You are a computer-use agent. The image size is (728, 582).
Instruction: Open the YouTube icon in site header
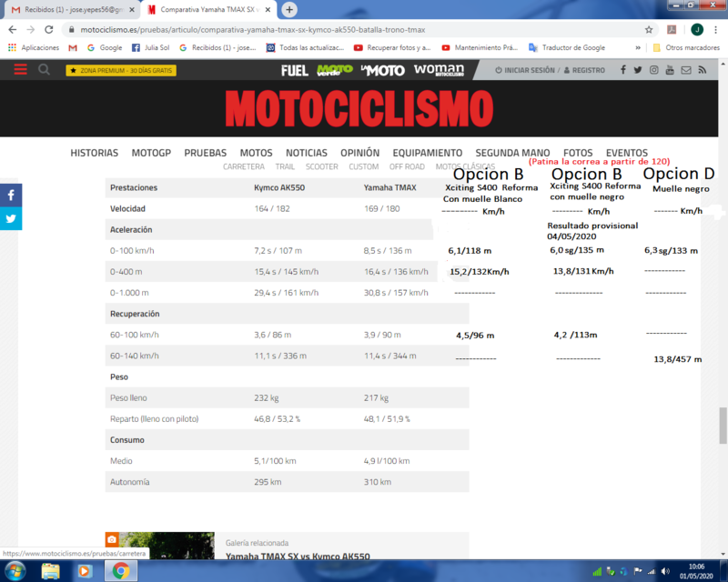click(670, 70)
